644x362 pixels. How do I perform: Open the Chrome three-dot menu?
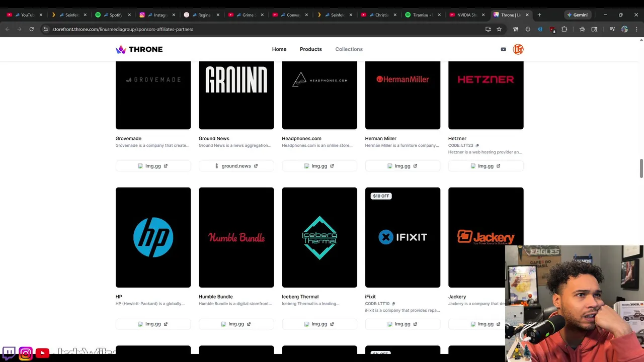point(636,29)
